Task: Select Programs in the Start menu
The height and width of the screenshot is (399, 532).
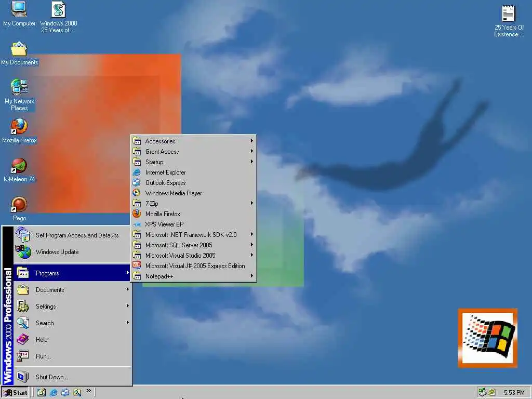Action: [72, 273]
